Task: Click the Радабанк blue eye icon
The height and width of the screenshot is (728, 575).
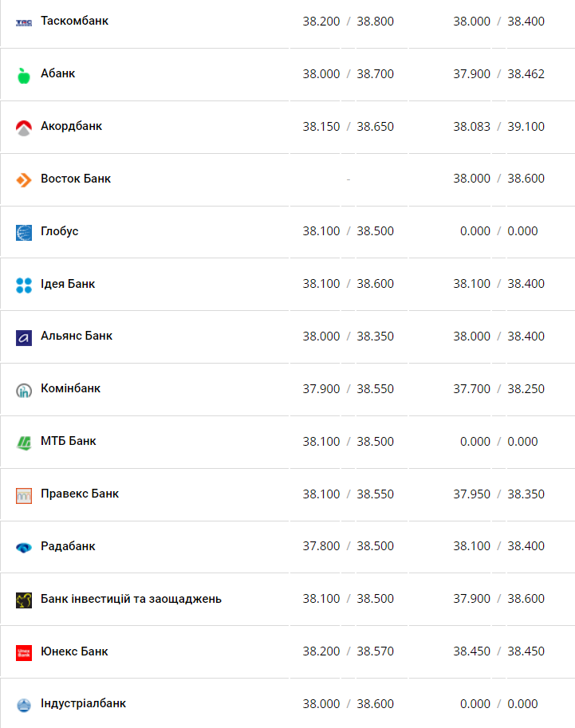Action: tap(24, 548)
